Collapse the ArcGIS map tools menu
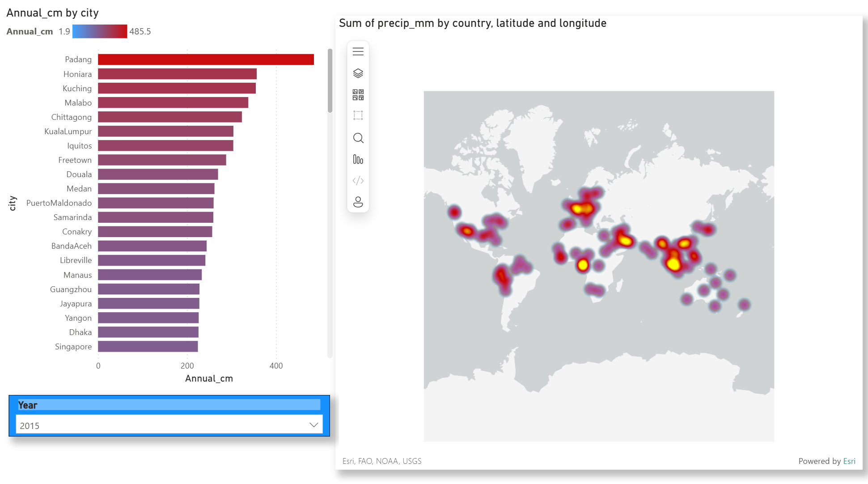Image resolution: width=868 pixels, height=484 pixels. pos(358,51)
